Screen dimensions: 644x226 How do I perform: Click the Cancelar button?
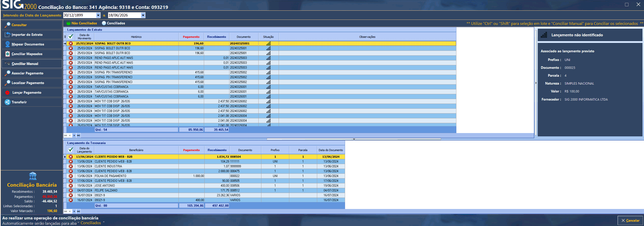point(630,220)
